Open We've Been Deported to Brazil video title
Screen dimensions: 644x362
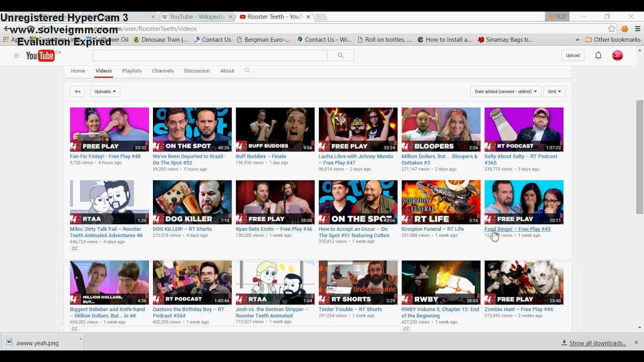tap(190, 159)
